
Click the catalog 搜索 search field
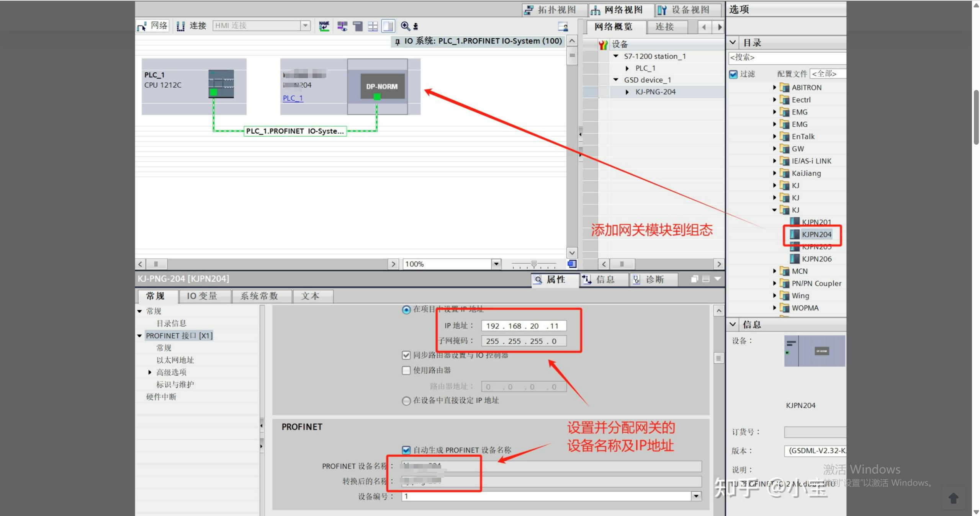point(787,58)
